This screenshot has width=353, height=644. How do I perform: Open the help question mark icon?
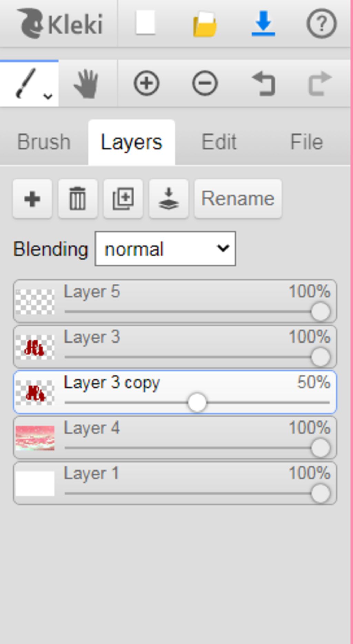coord(321,23)
